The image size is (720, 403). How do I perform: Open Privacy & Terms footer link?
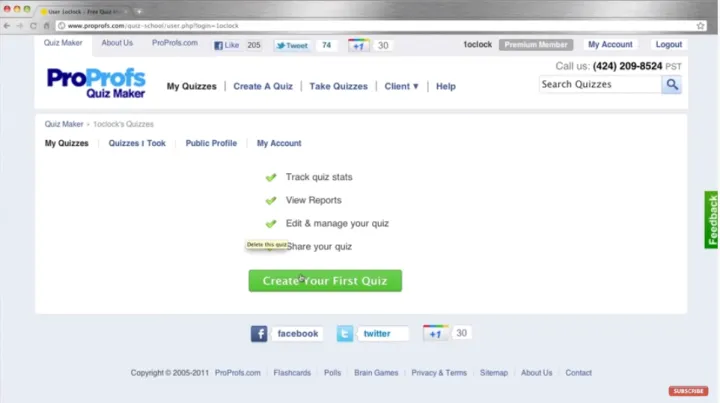pos(439,373)
